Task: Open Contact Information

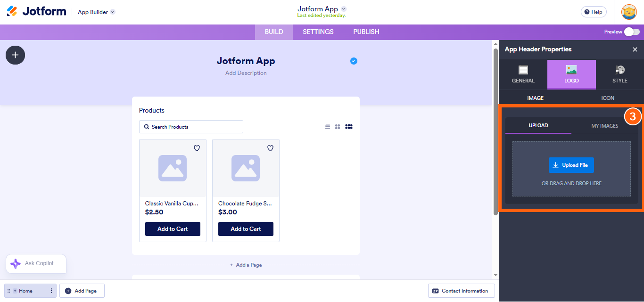Action: 462,291
